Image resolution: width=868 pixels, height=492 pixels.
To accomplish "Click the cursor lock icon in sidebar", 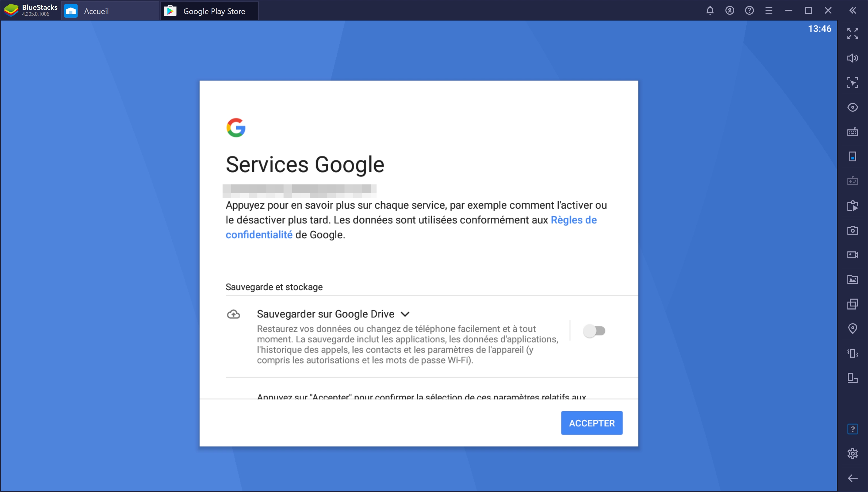I will [853, 83].
